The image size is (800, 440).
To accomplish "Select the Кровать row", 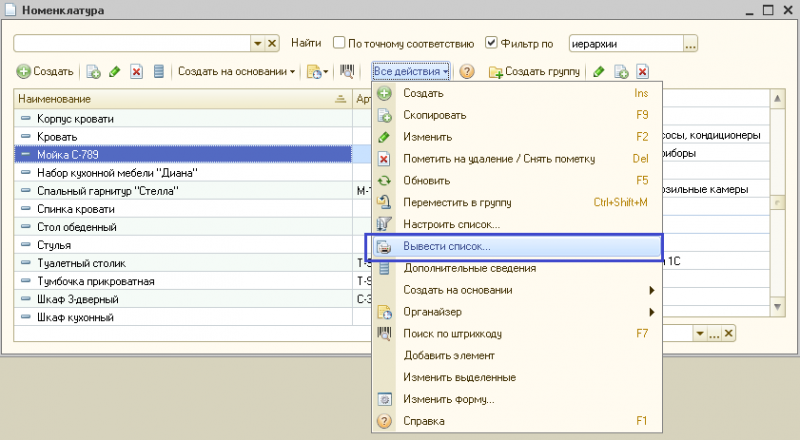I will click(183, 137).
